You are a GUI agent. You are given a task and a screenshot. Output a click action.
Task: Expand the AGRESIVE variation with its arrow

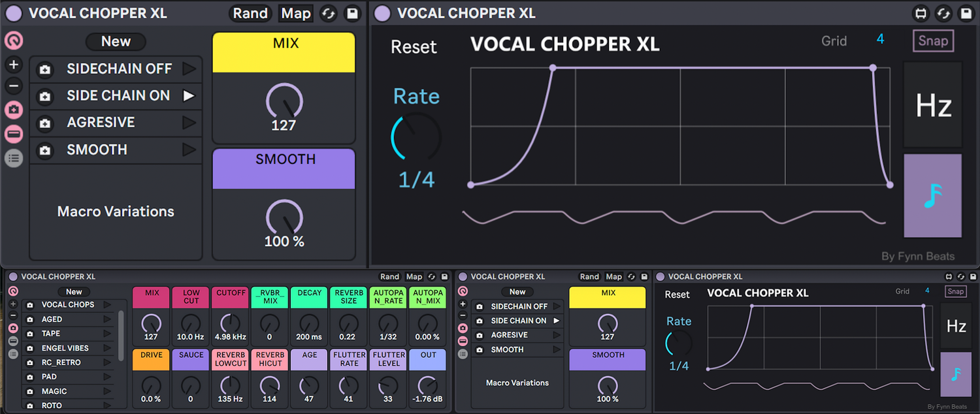coord(189,122)
